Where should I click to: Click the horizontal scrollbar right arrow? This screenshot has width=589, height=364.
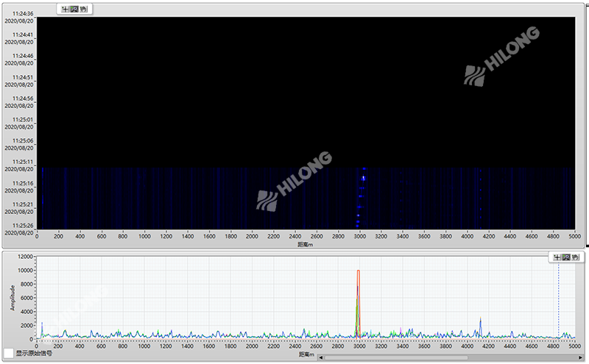pyautogui.click(x=581, y=357)
